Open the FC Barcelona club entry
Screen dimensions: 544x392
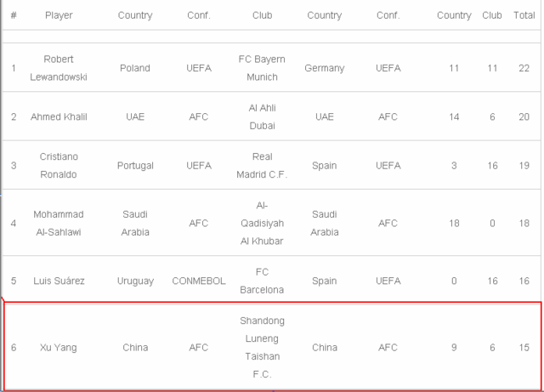click(262, 280)
